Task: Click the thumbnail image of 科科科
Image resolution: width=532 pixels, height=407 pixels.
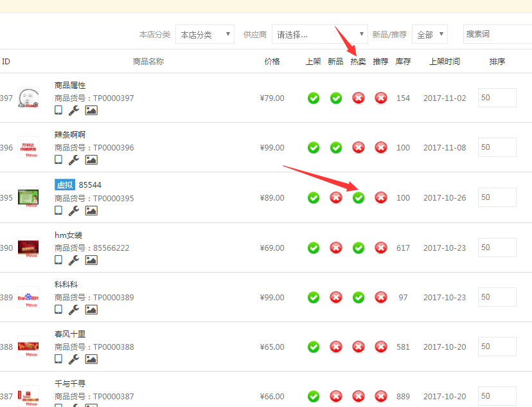Action: click(x=28, y=297)
